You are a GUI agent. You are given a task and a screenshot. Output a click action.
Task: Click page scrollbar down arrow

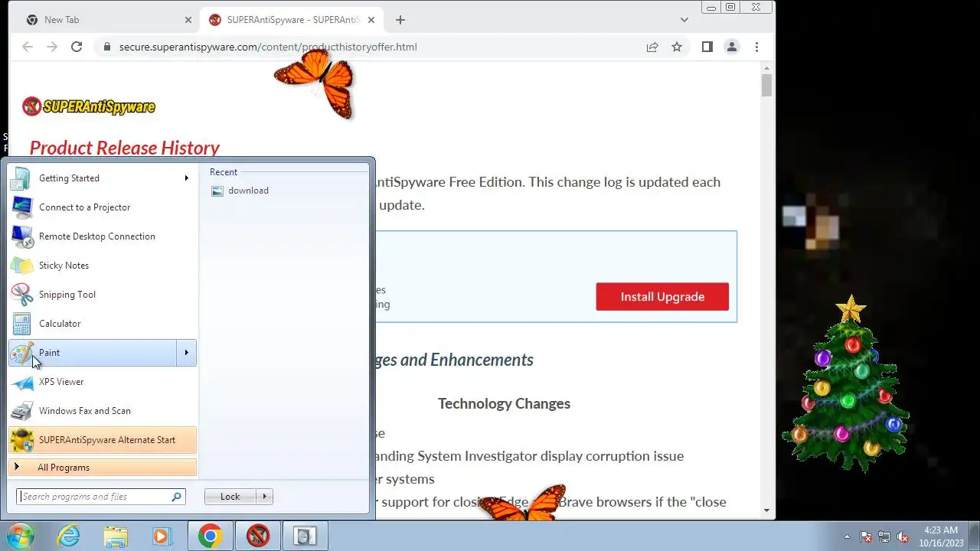click(767, 510)
